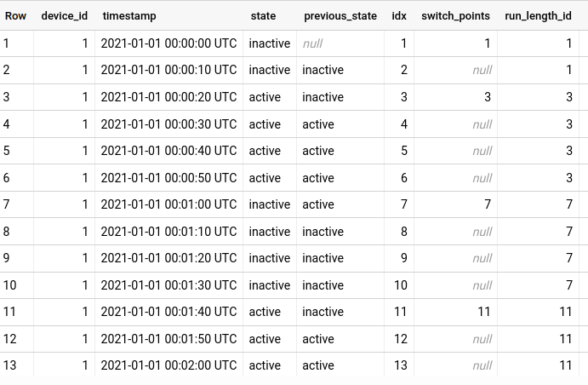Select the idx cell showing 10
Image resolution: width=588 pixels, height=385 pixels.
pyautogui.click(x=401, y=285)
